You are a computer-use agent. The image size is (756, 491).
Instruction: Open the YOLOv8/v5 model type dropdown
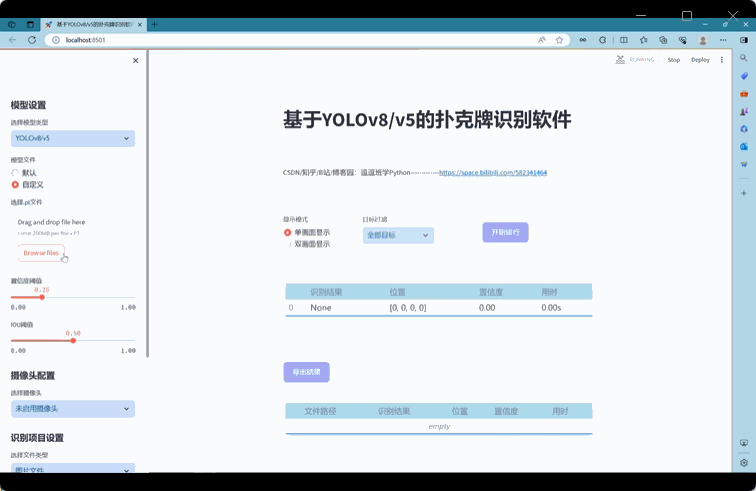click(73, 138)
